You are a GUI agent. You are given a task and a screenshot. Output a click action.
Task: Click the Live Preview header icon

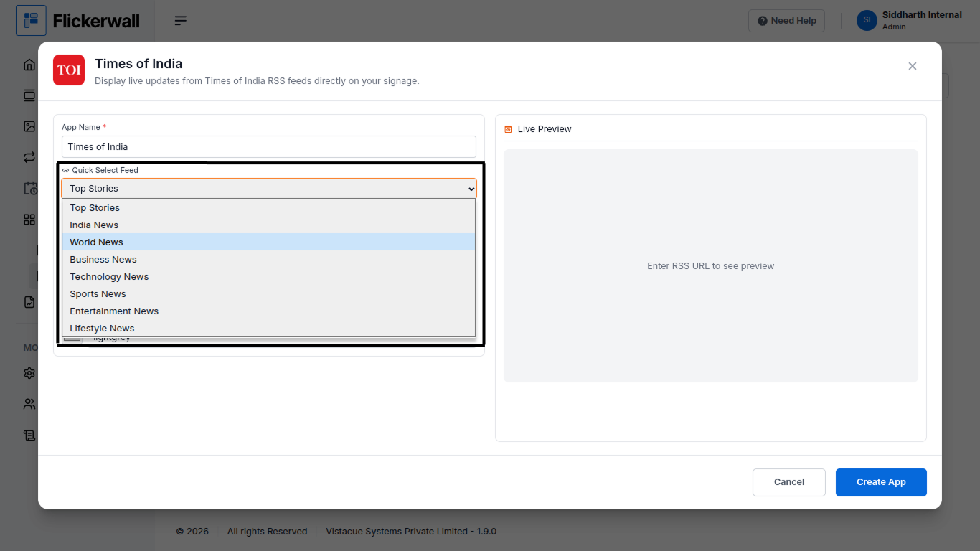[508, 129]
